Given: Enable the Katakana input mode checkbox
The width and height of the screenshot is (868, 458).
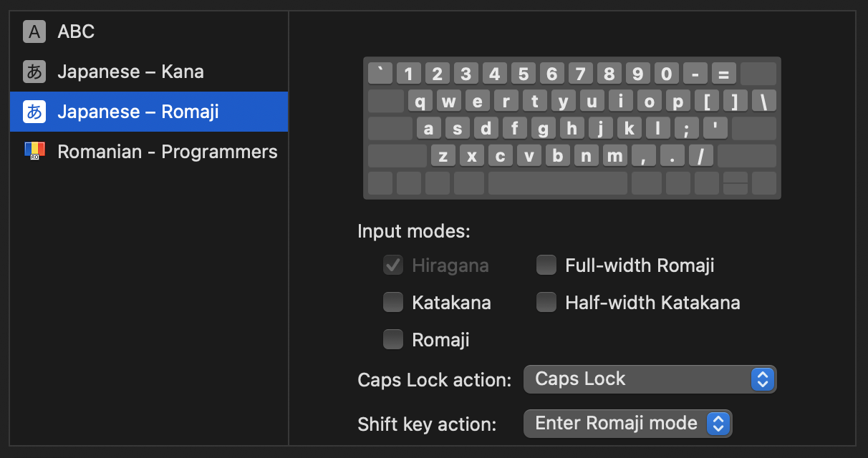Looking at the screenshot, I should tap(392, 303).
